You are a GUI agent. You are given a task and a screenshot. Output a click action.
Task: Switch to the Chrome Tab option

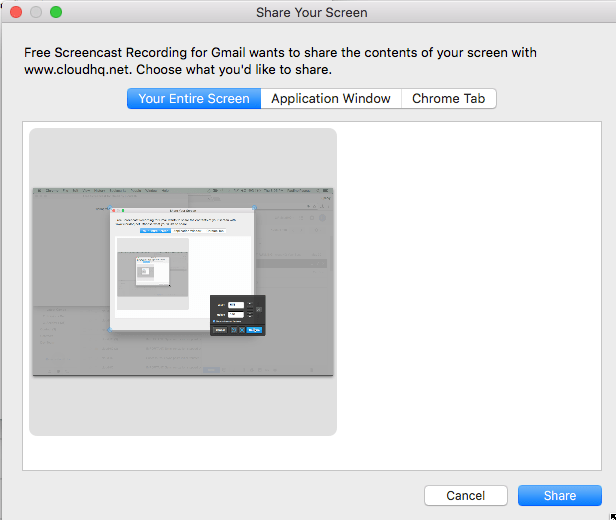(449, 99)
